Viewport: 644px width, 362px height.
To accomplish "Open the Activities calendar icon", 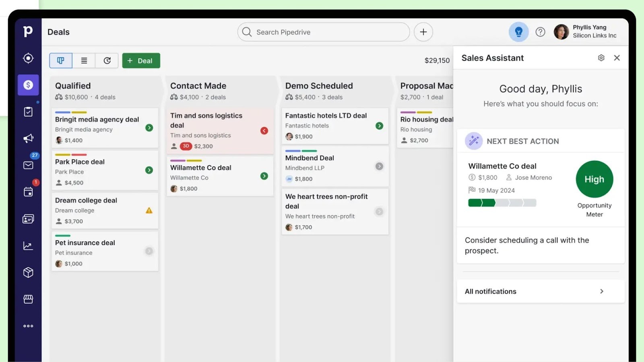I will pos(28,192).
